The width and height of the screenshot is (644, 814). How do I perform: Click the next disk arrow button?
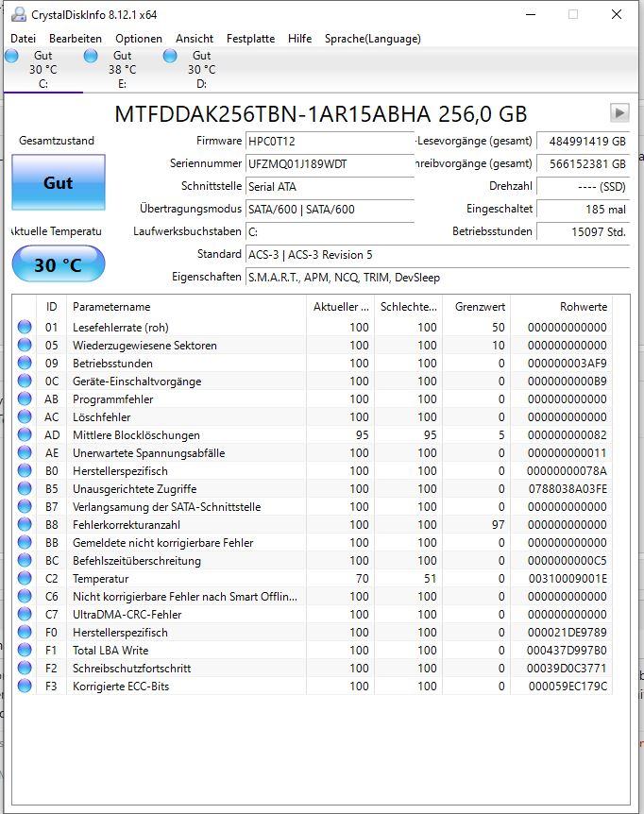coord(619,112)
